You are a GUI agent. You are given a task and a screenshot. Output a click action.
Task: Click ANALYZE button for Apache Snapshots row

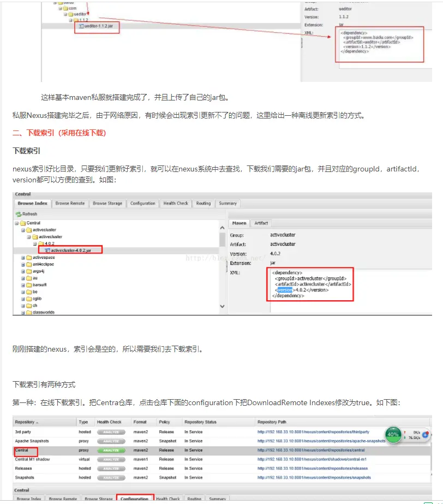(111, 441)
